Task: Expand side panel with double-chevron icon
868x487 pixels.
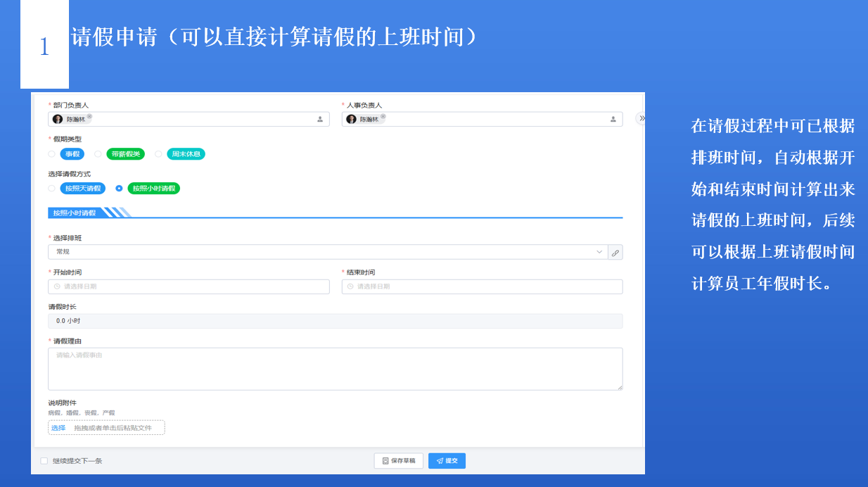Action: click(642, 118)
